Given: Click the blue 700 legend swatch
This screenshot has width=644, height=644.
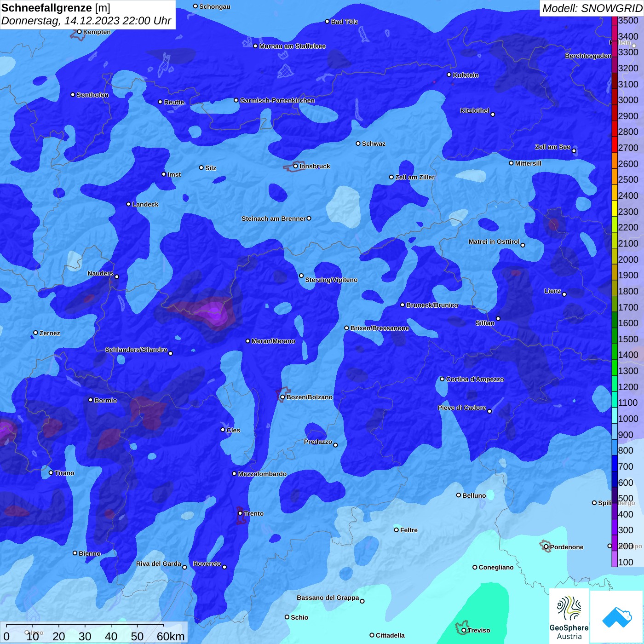Looking at the screenshot, I should coord(615,463).
